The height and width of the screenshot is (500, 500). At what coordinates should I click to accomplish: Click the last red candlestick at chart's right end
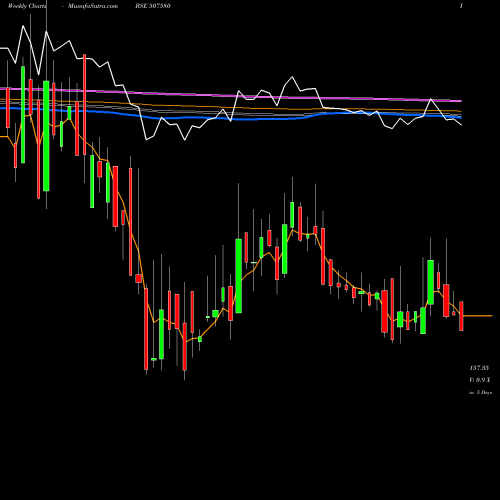[461, 316]
